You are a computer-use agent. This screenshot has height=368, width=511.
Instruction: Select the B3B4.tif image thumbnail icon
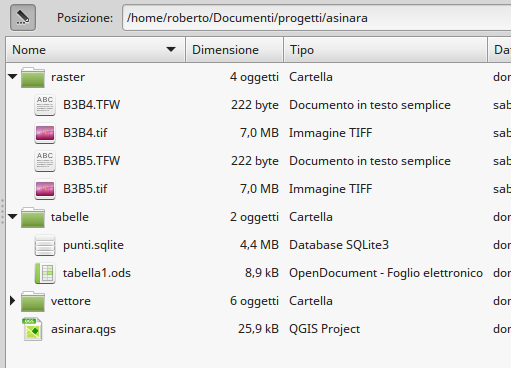click(45, 133)
